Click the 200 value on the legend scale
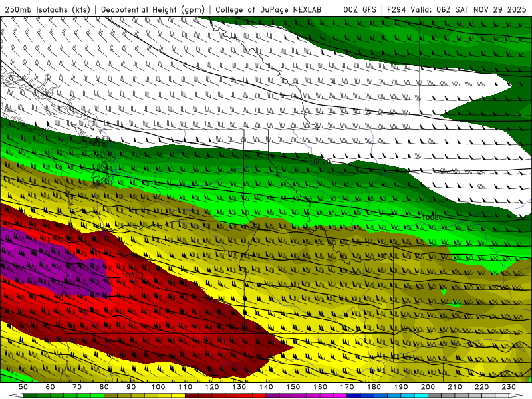Viewport: 532px width, 399px height. tap(428, 387)
